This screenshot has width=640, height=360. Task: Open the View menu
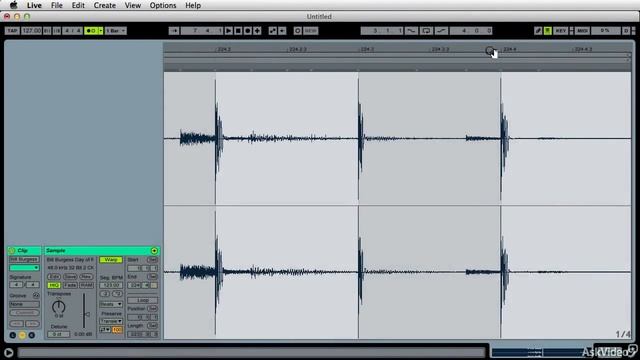click(x=133, y=5)
